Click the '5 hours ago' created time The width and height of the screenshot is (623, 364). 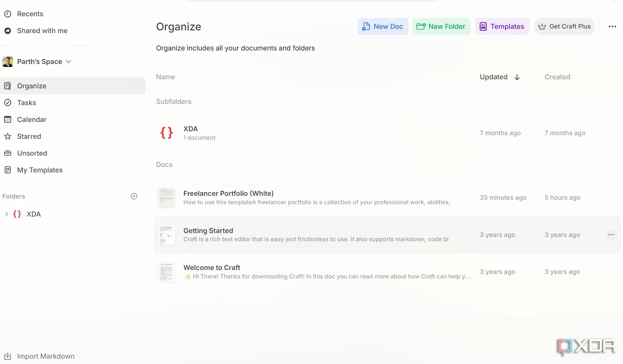(x=562, y=198)
